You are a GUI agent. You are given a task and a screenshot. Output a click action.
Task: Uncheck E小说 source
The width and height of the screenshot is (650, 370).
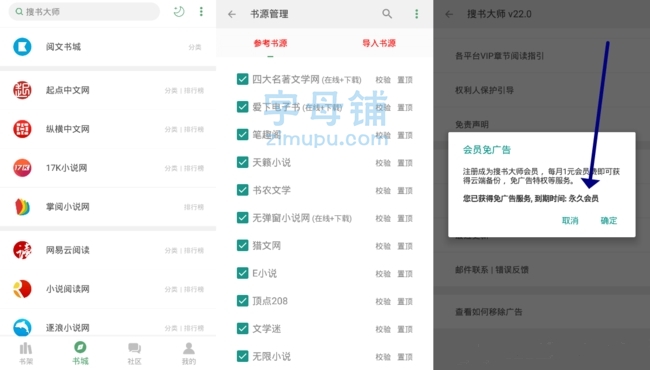point(243,273)
